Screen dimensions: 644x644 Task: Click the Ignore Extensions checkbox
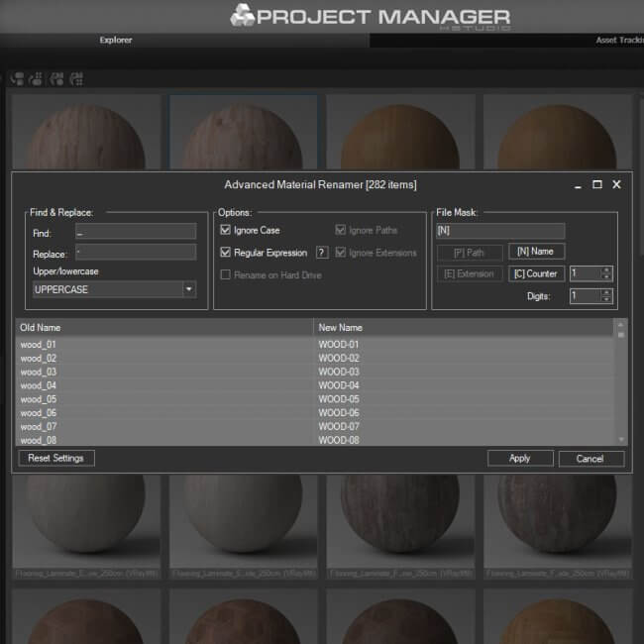[340, 252]
